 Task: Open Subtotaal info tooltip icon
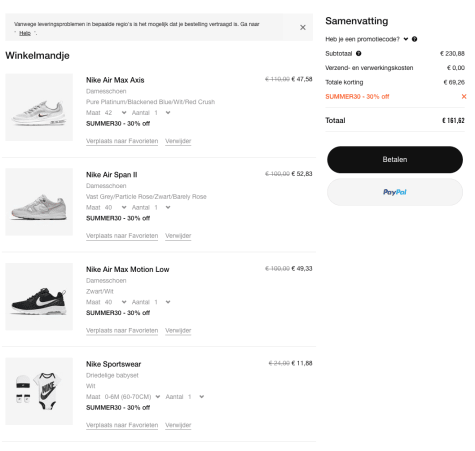[x=358, y=53]
